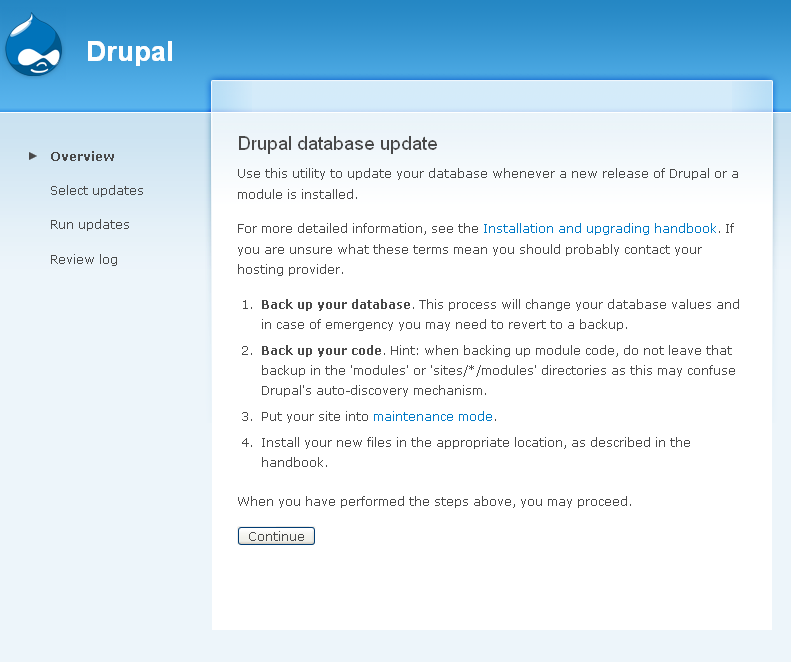Select the 'Select updates' step
This screenshot has height=662, width=791.
point(97,191)
